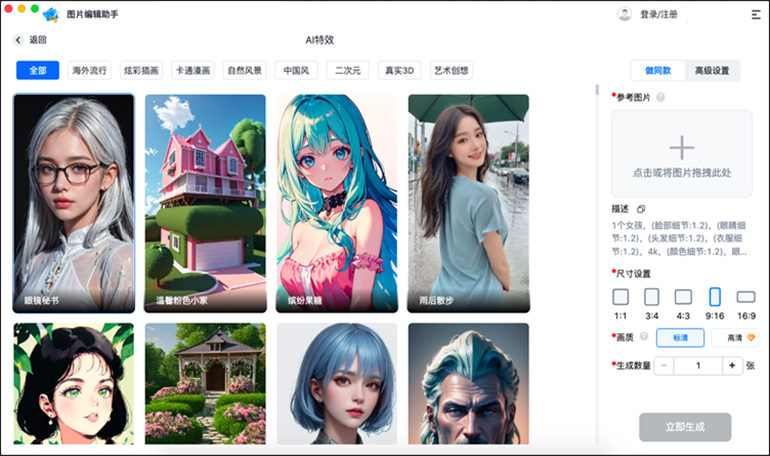Click the app logo icon in title bar

click(51, 15)
